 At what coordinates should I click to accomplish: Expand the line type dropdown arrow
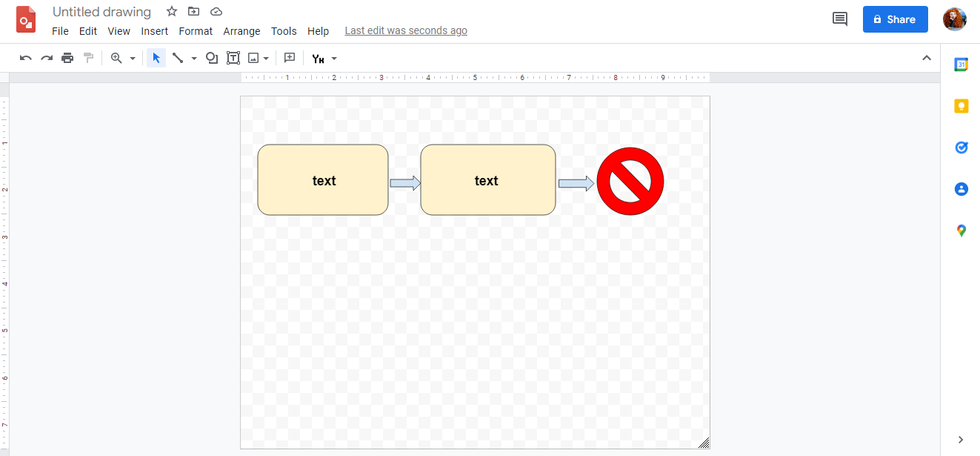(194, 58)
